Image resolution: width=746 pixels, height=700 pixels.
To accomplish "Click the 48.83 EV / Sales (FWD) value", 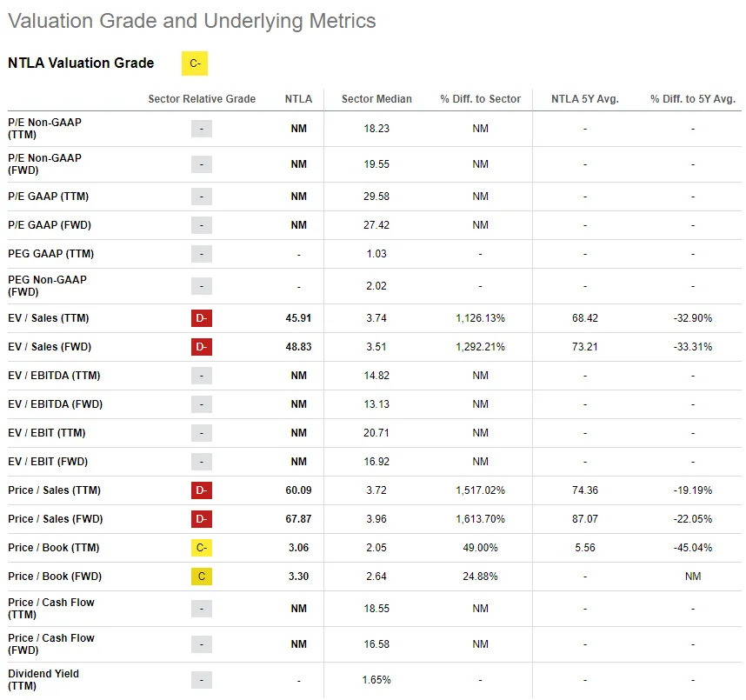I will pos(299,347).
